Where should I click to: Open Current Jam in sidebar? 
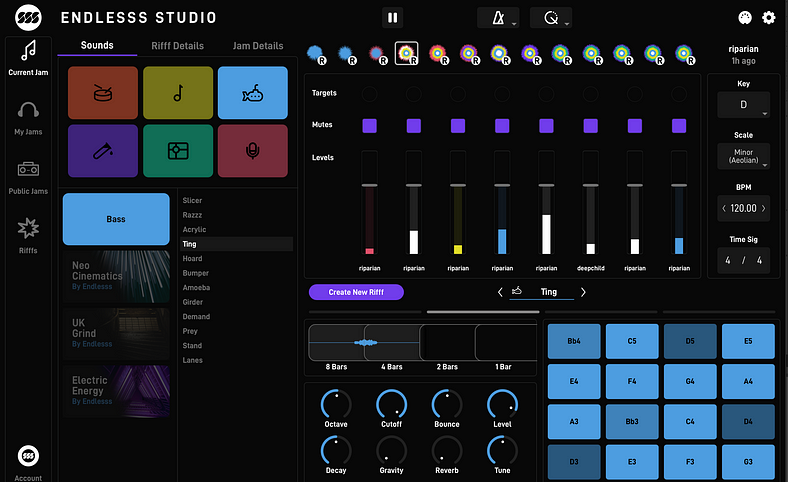pos(28,58)
